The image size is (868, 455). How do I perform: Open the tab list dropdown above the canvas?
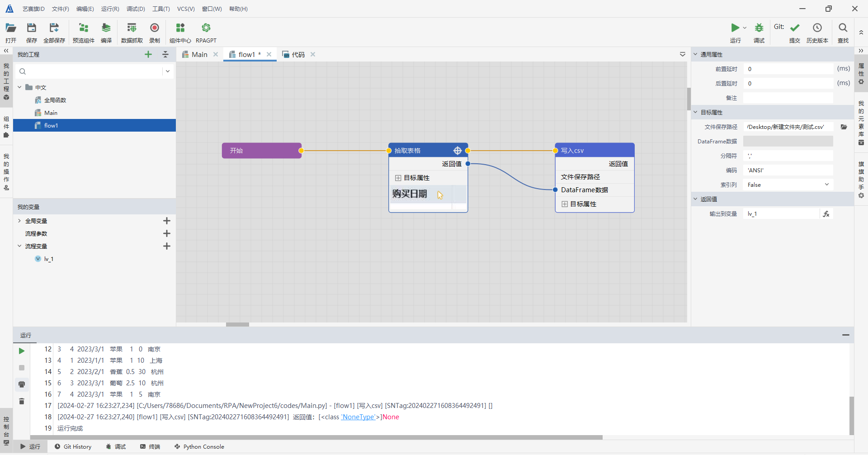tap(683, 54)
